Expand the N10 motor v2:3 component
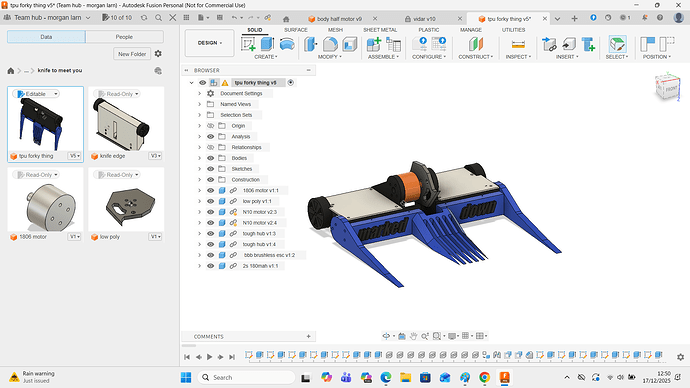Viewport: 690px width, 388px height. 199,212
